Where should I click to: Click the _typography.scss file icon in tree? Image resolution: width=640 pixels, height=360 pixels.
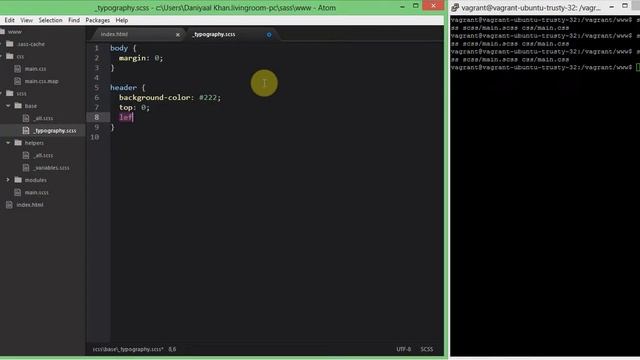click(x=26, y=130)
